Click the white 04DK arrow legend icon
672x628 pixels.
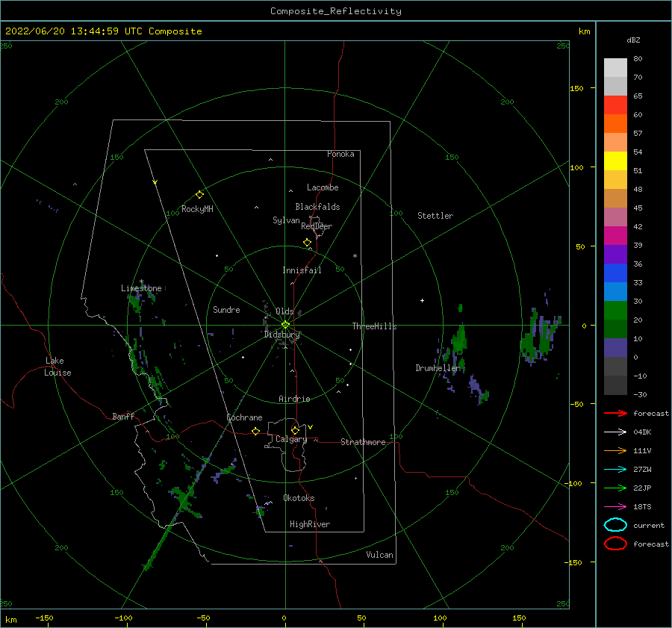point(615,432)
